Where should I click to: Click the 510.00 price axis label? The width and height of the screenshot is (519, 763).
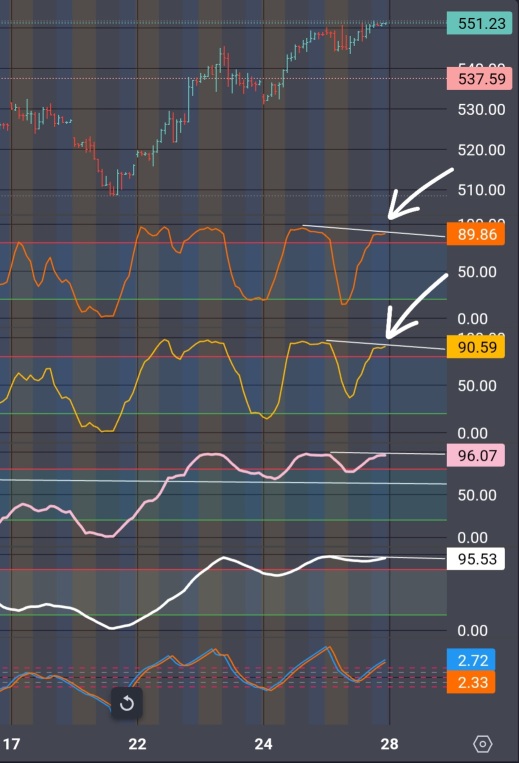pyautogui.click(x=481, y=190)
